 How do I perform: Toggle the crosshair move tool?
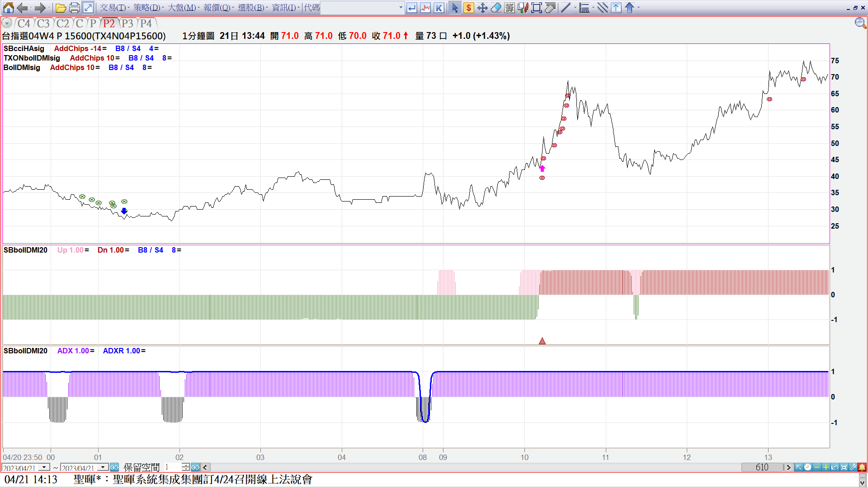tap(482, 8)
